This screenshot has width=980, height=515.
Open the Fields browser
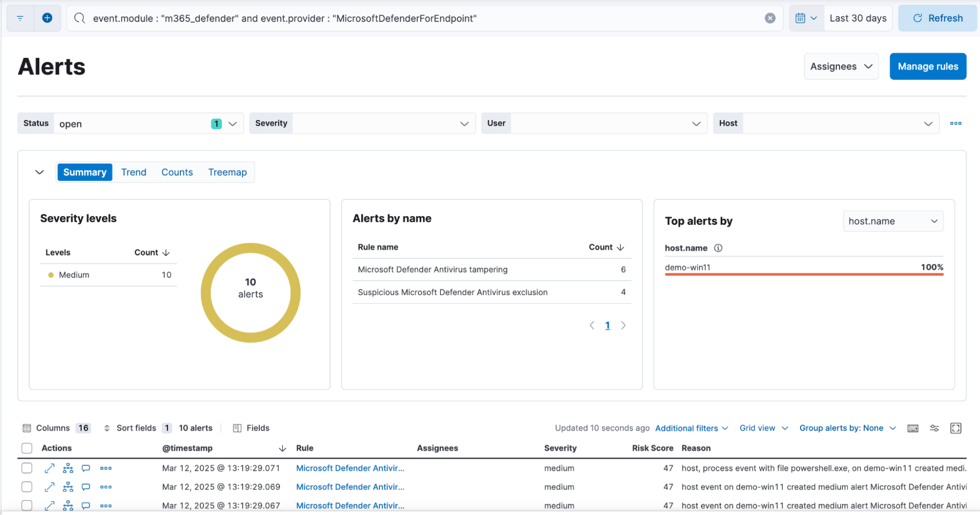[251, 428]
